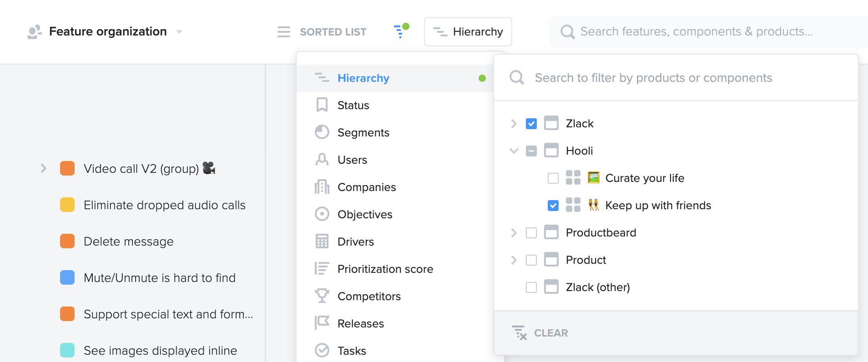868x362 pixels.
Task: Uncheck Keep up with friends checkbox
Action: coord(553,206)
